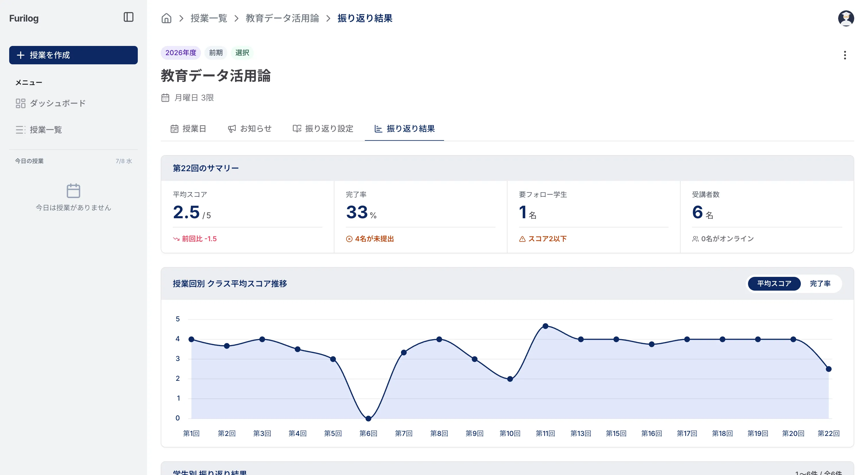Click the empty-schedule calendar icon in sidebar
This screenshot has height=475, width=868.
tap(73, 191)
